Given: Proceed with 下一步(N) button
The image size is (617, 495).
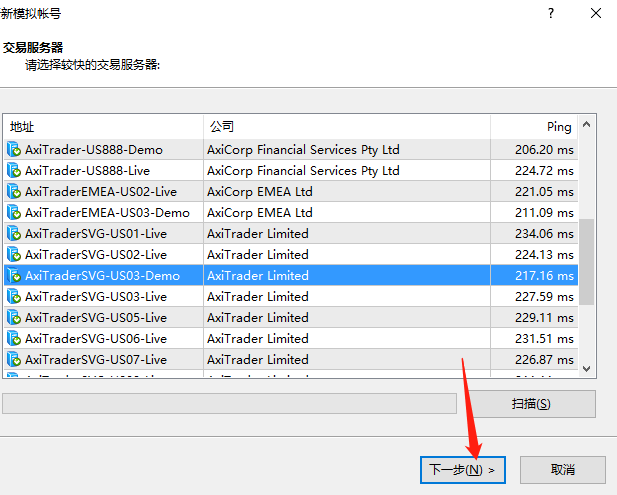Looking at the screenshot, I should pyautogui.click(x=463, y=470).
